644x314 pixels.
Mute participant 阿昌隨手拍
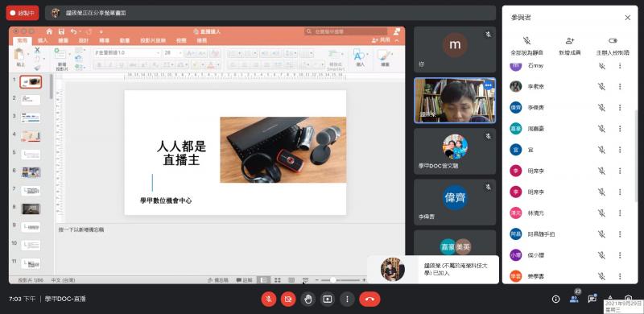pos(601,233)
